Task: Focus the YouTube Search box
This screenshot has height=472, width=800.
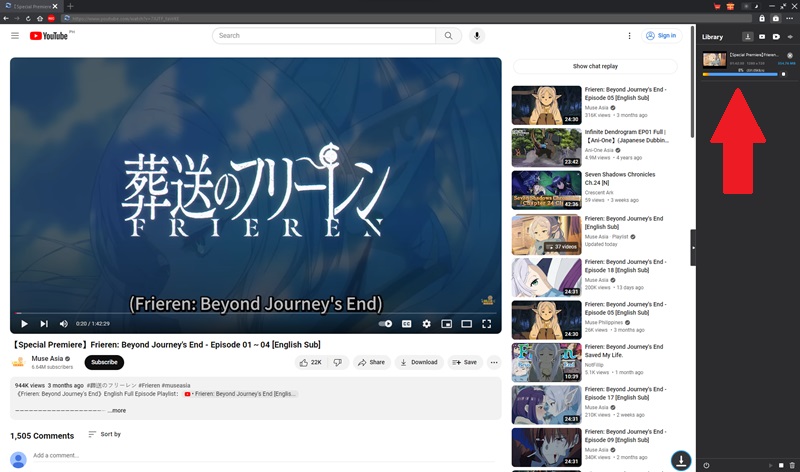Action: 324,36
